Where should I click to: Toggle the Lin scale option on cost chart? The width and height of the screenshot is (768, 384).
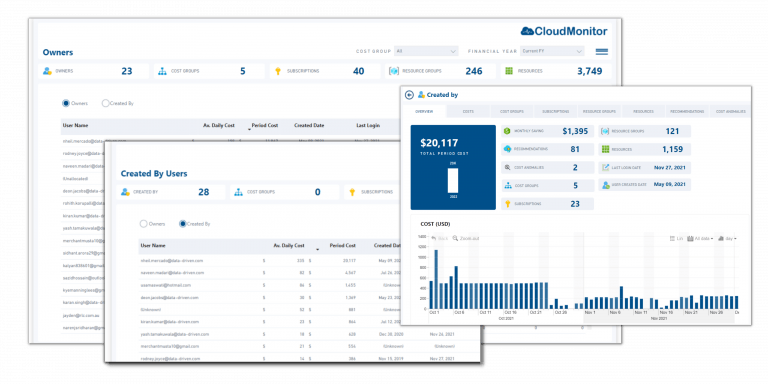(x=676, y=238)
